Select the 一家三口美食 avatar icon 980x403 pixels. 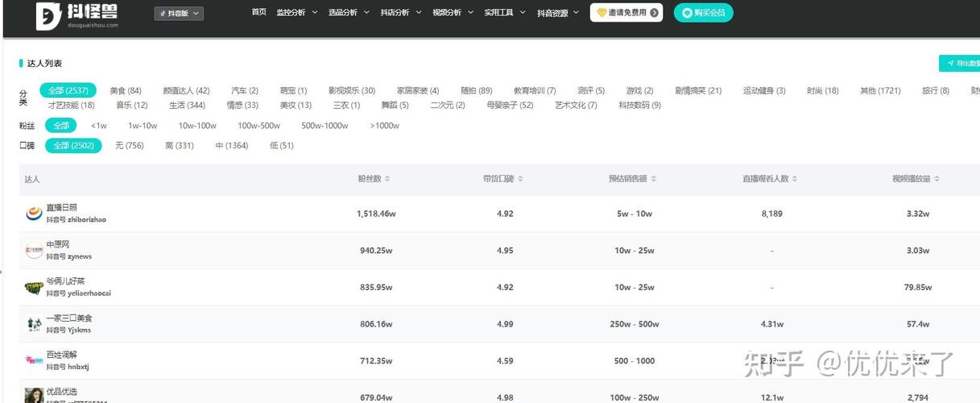tap(34, 324)
